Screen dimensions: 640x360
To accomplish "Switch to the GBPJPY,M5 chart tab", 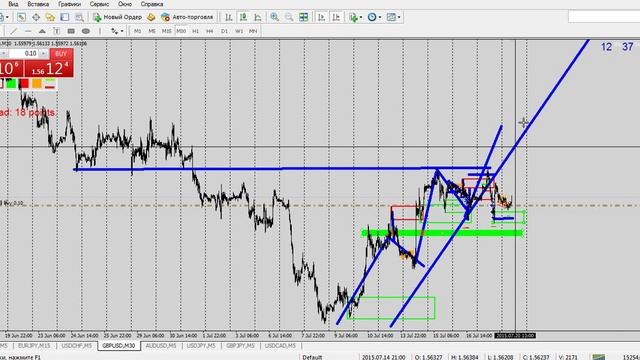I will click(x=240, y=346).
